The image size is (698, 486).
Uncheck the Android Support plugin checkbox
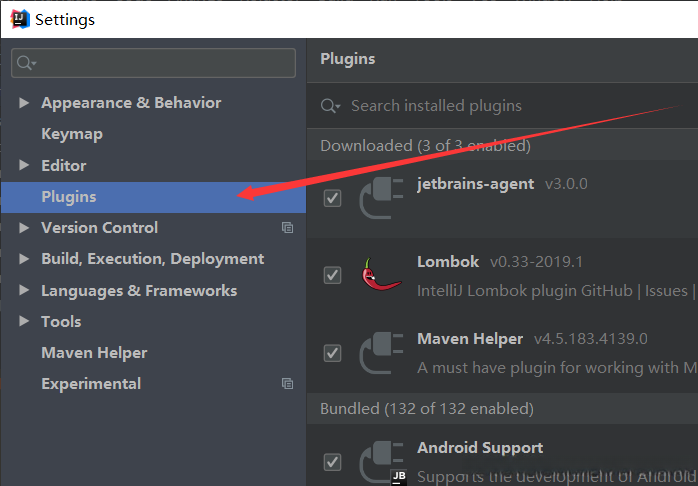click(333, 462)
